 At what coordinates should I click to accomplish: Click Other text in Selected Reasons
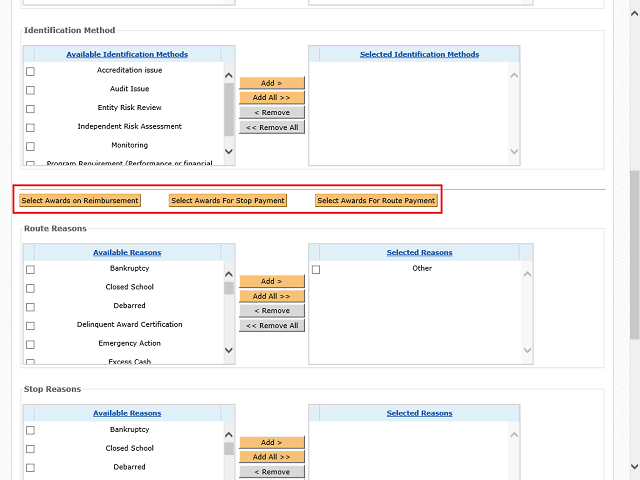click(x=422, y=268)
